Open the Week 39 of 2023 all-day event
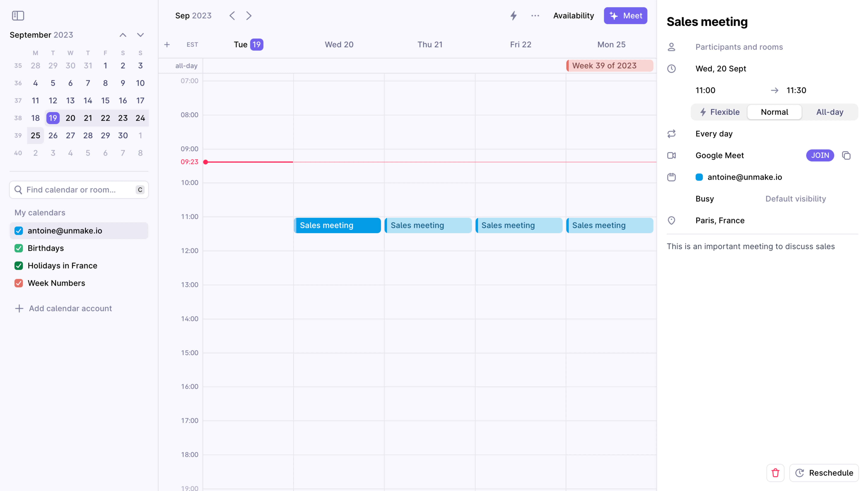This screenshot has width=868, height=491. click(610, 66)
